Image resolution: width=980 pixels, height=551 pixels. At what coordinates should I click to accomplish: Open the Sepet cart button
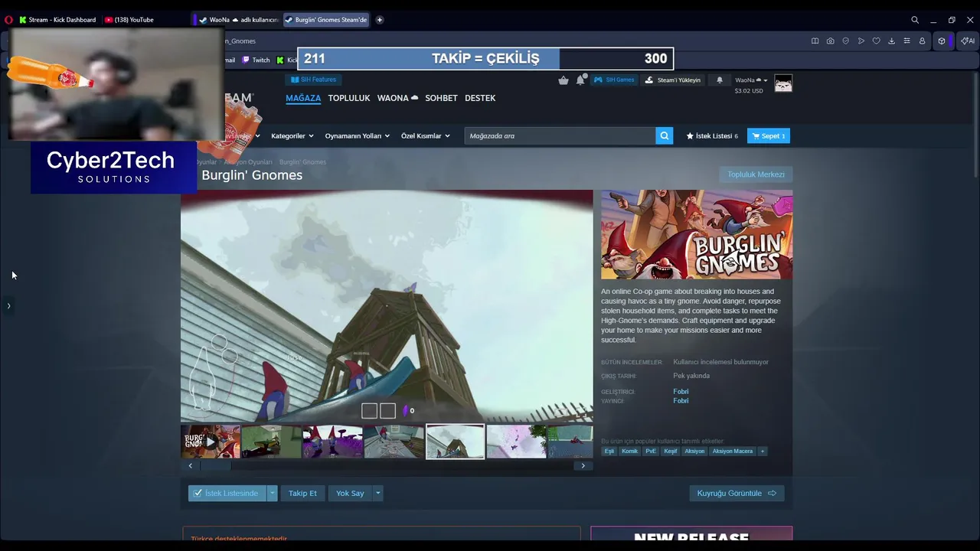(768, 135)
